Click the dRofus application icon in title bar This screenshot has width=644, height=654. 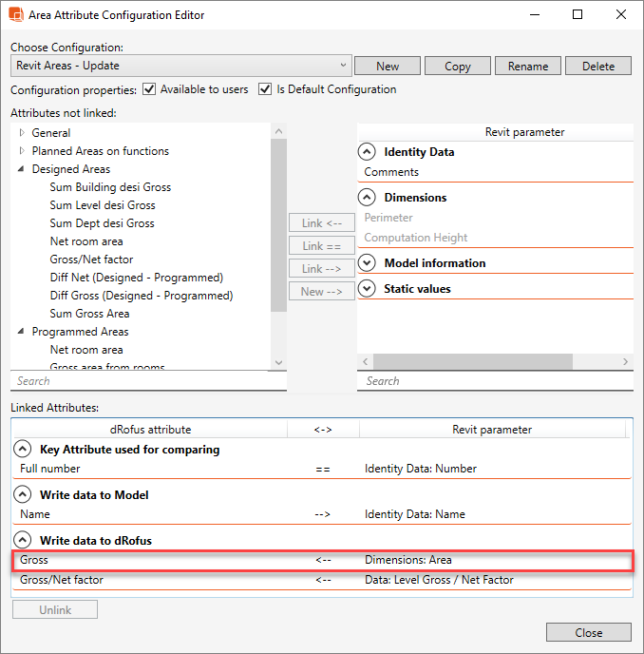17,15
